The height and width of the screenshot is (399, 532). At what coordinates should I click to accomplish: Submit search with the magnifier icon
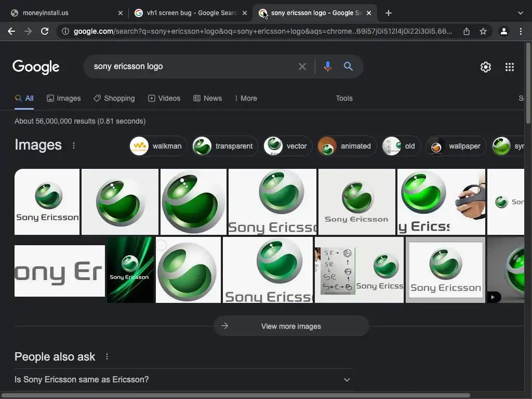[348, 66]
